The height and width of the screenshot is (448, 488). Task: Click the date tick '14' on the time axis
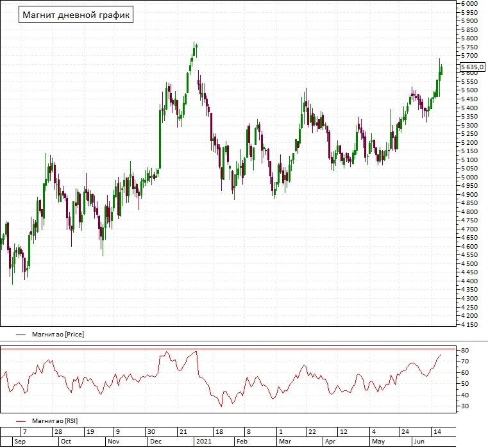point(437,432)
